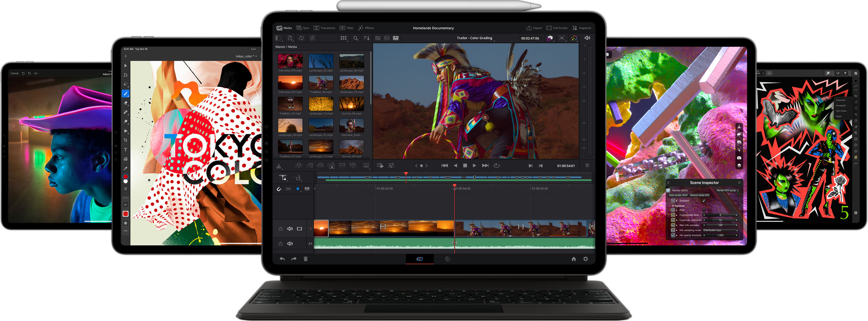
Task: Click the magnifier search icon in media pool
Action: tap(355, 38)
